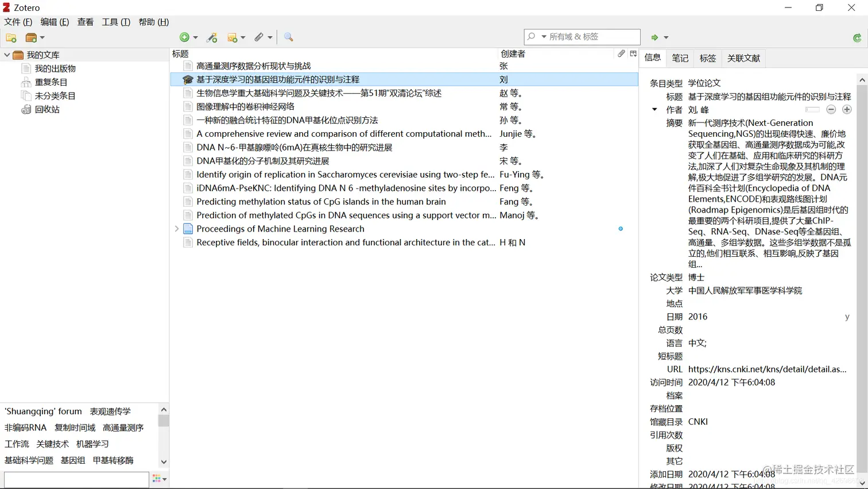Toggle the creator name field mode button
Screen dimensions: 868x489
coord(812,110)
